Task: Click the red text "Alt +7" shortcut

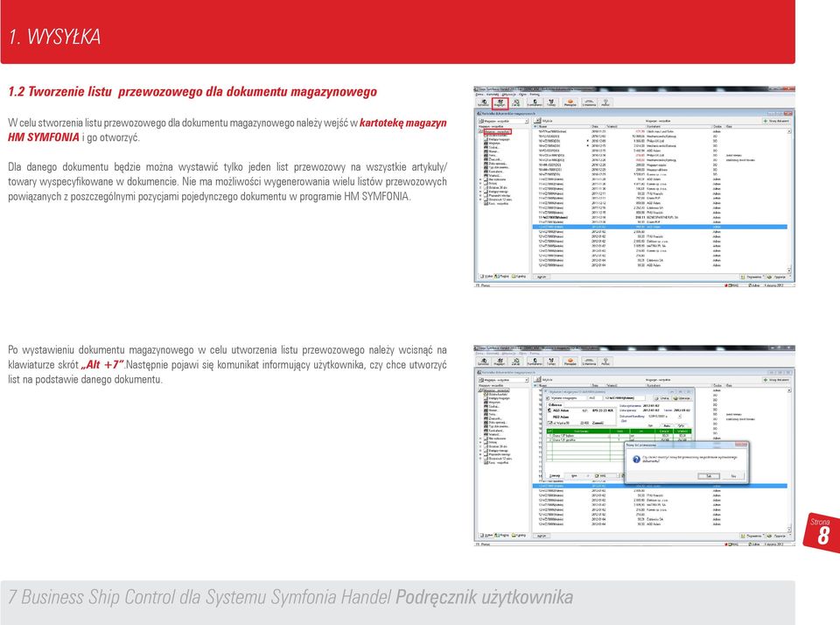Action: point(102,365)
